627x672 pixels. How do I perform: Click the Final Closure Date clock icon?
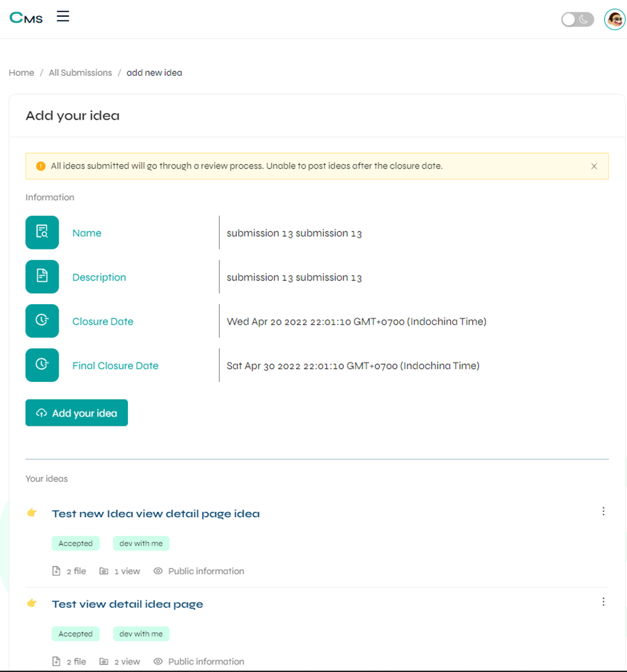(42, 365)
